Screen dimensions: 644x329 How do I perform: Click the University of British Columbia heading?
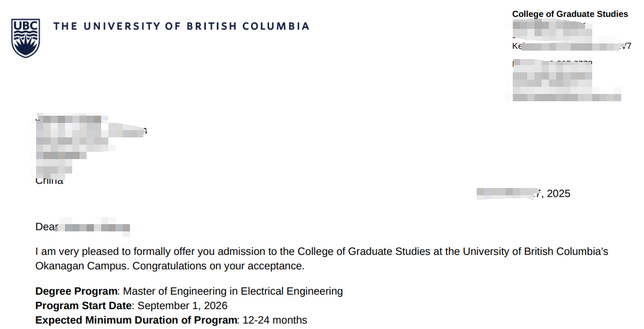click(x=181, y=27)
